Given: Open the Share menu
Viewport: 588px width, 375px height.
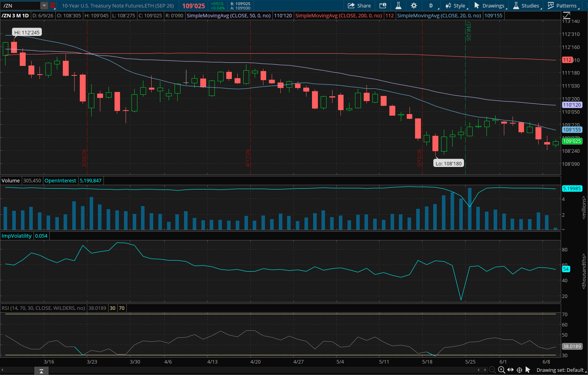Looking at the screenshot, I should pos(359,6).
